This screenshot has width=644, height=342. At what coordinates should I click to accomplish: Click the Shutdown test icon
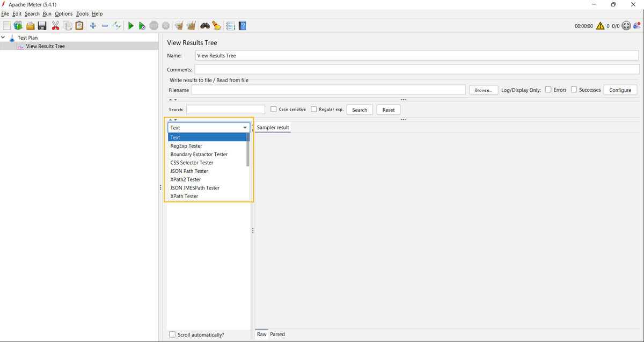tap(166, 25)
